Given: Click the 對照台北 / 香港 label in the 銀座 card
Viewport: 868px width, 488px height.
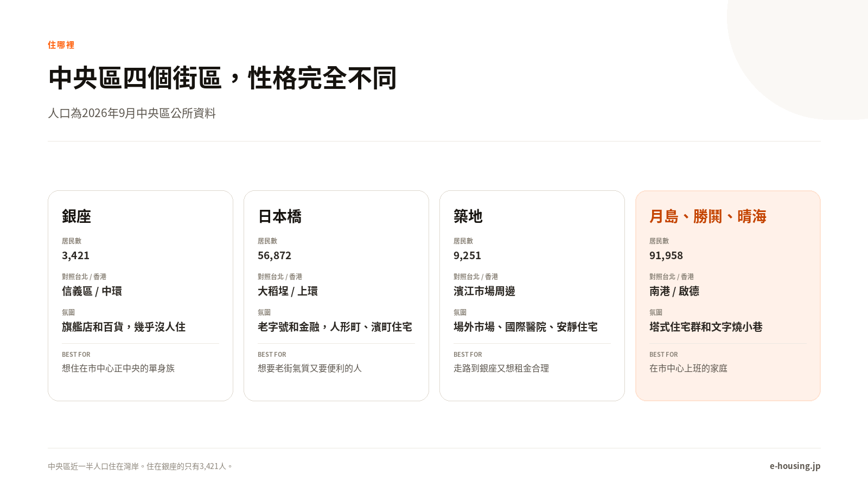Looking at the screenshot, I should click(x=84, y=277).
